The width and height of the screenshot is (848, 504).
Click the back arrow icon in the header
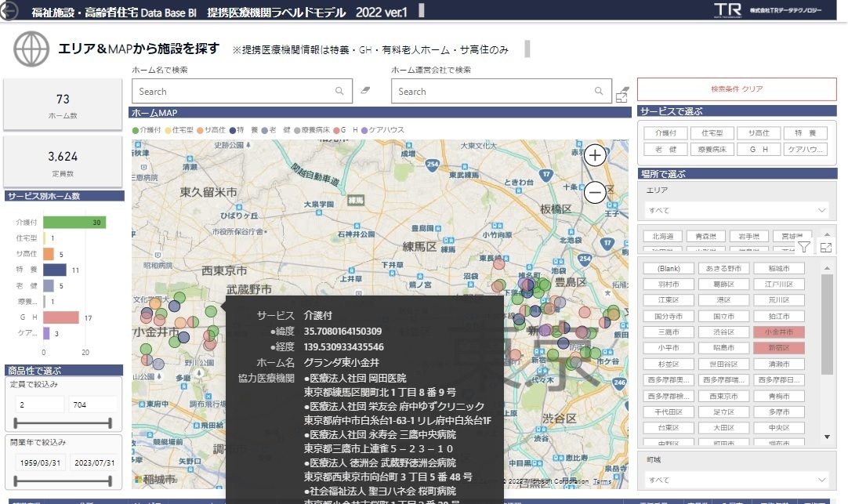coord(10,9)
